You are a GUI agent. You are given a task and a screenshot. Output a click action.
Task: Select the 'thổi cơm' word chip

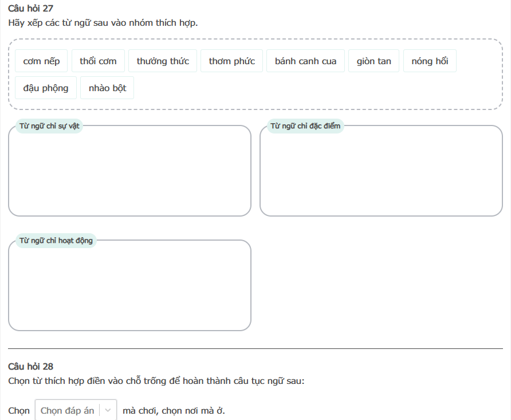pos(98,61)
